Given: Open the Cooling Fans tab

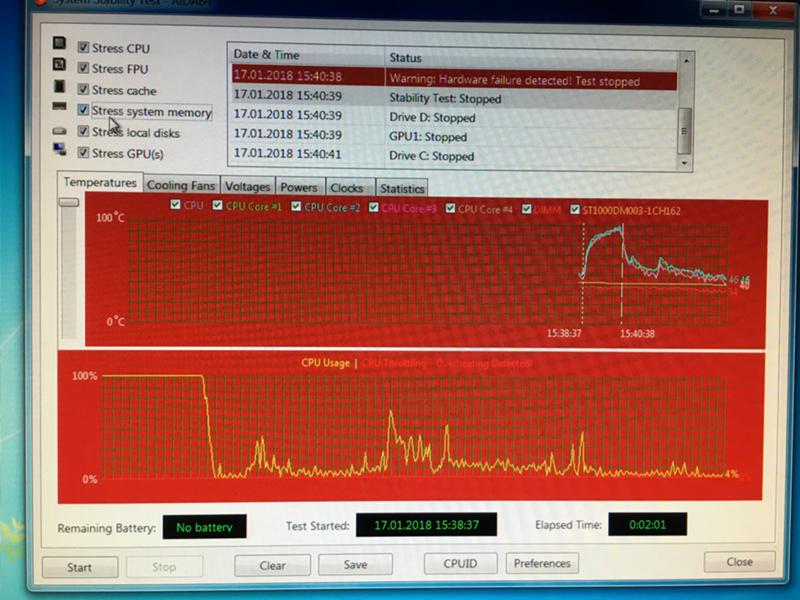Looking at the screenshot, I should pos(181,185).
